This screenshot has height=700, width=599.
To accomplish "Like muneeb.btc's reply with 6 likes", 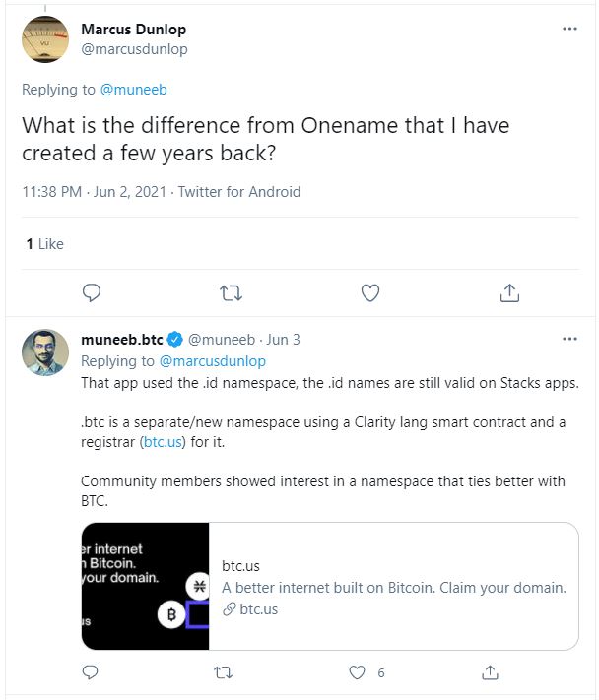I will click(x=358, y=673).
